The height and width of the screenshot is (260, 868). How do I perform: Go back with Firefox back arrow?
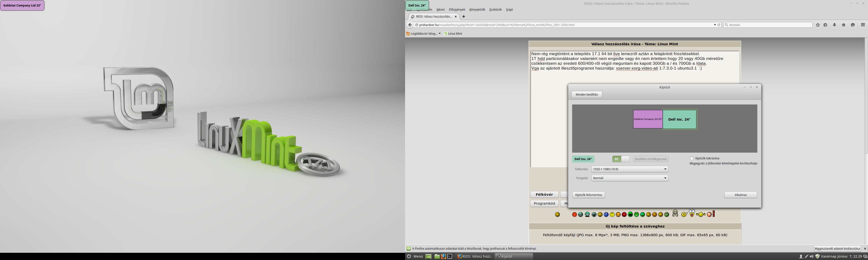[x=410, y=25]
